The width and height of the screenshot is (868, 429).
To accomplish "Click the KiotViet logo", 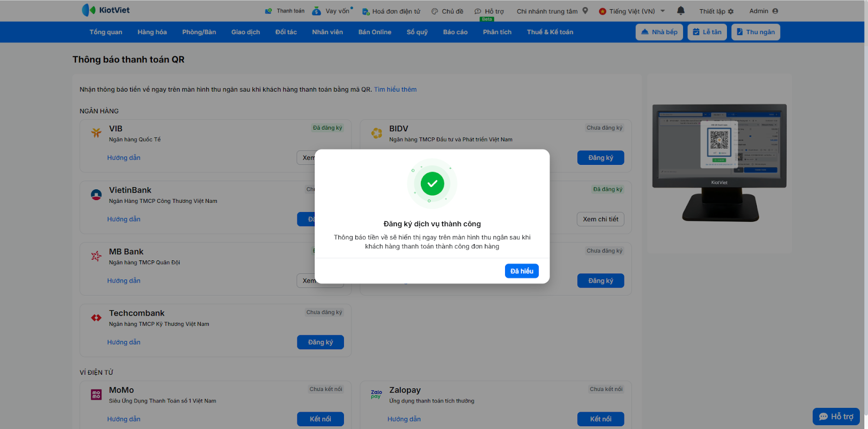I will 106,10.
